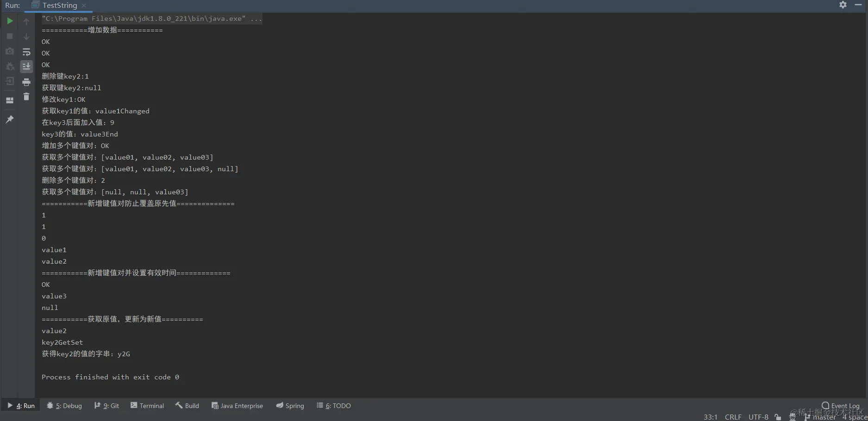The image size is (868, 421).
Task: Open the UTF-8 file encoding selector
Action: click(758, 417)
